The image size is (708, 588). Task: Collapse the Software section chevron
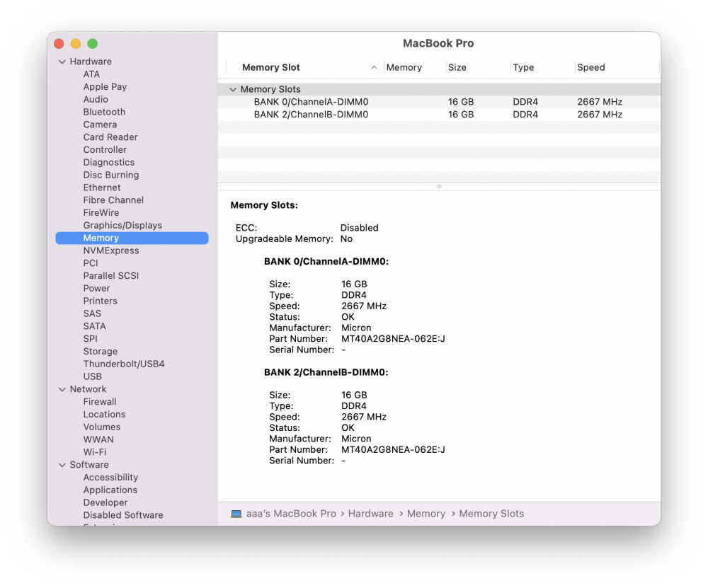click(x=62, y=466)
